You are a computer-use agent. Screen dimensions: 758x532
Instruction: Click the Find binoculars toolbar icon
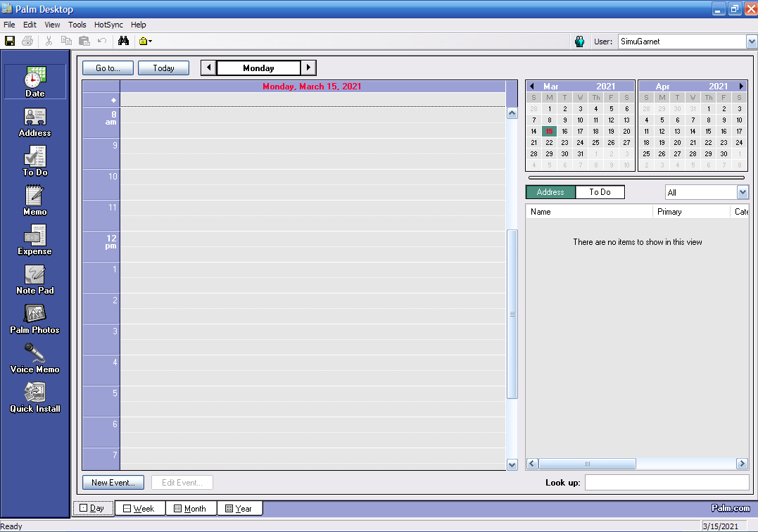(123, 41)
